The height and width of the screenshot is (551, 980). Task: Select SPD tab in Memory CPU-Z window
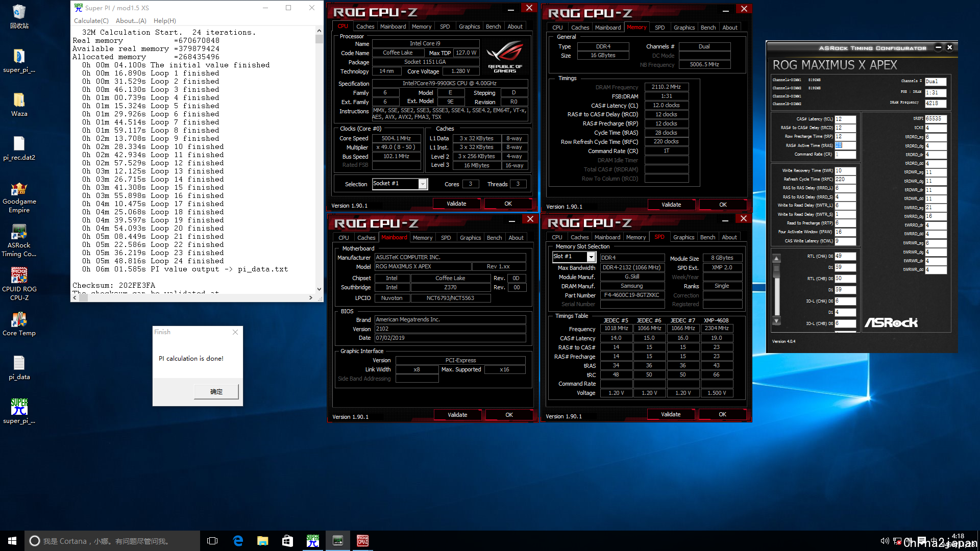[659, 28]
